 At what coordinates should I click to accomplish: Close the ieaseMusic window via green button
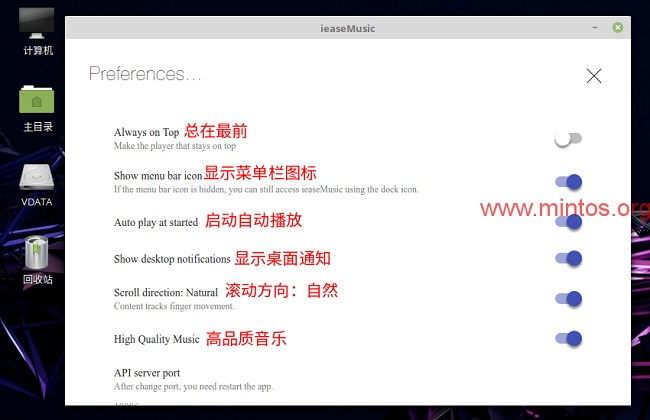pyautogui.click(x=618, y=27)
